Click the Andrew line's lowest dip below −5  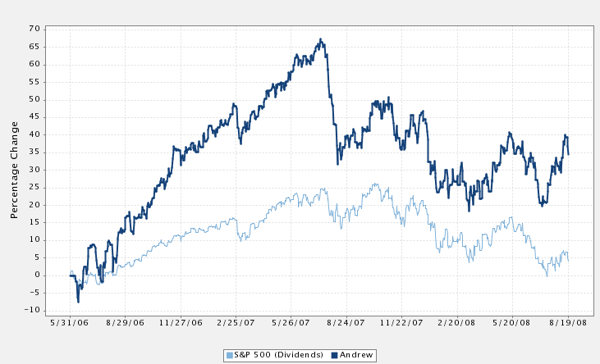point(78,302)
